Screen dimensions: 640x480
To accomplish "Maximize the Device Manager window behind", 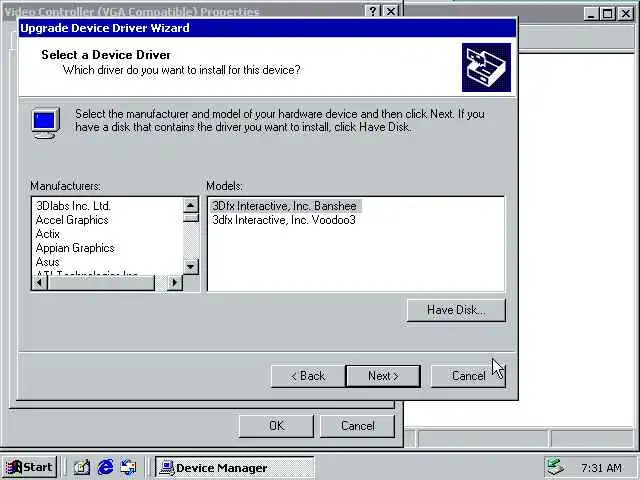I will [607, 14].
